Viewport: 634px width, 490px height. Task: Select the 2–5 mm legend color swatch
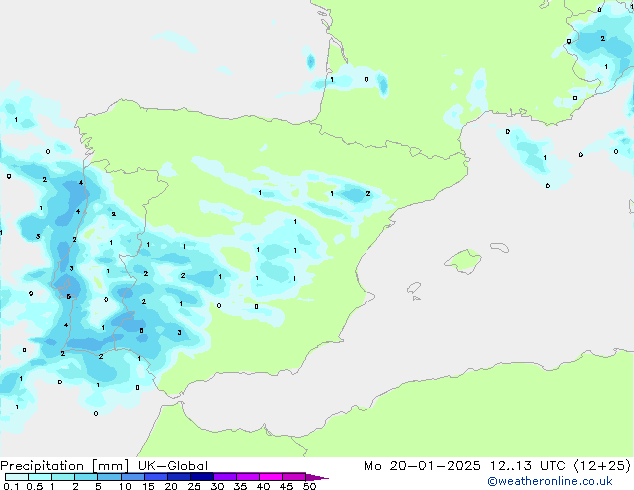[x=86, y=477]
